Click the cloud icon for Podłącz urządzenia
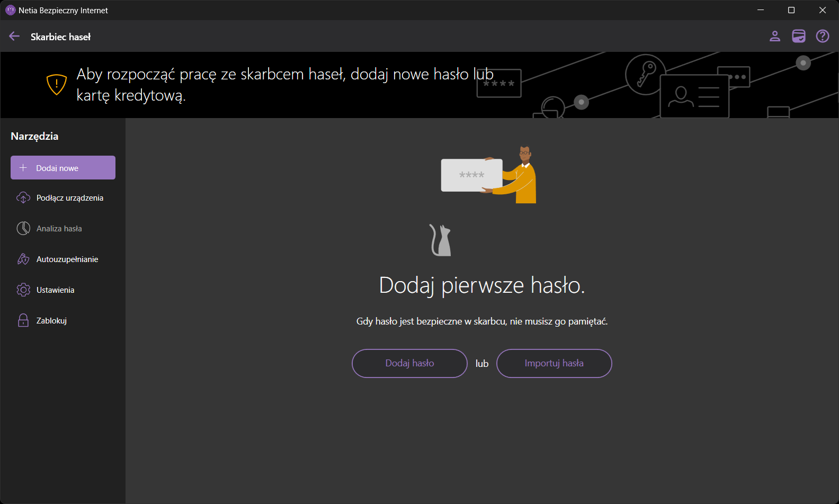Viewport: 839px width, 504px height. (x=23, y=198)
